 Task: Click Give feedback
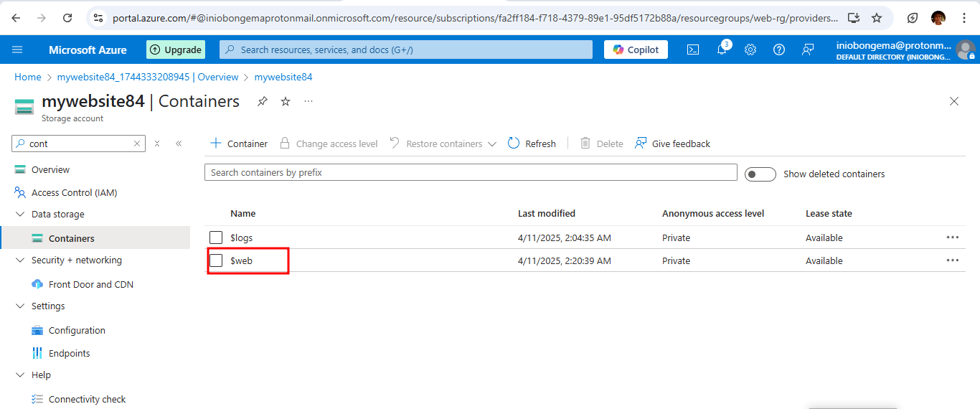[672, 144]
